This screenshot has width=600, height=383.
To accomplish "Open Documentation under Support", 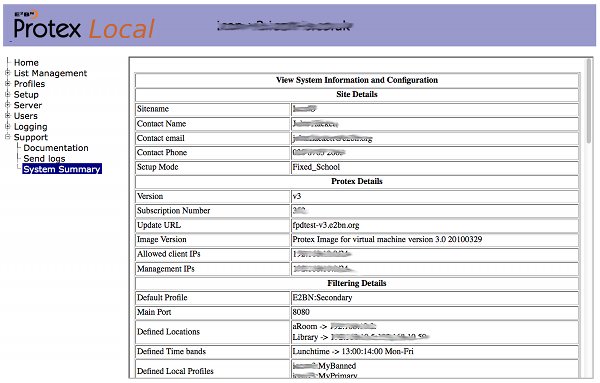I will coord(56,148).
